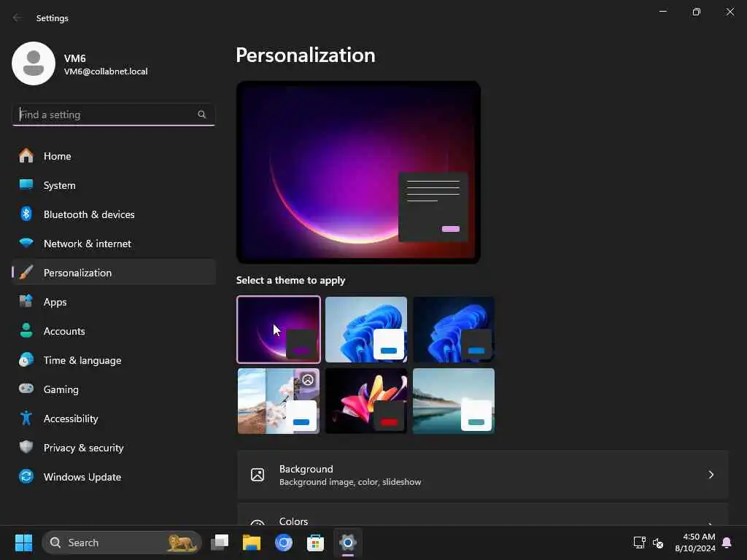The width and height of the screenshot is (747, 560).
Task: Click the Bluetooth icon in sidebar
Action: click(x=26, y=214)
